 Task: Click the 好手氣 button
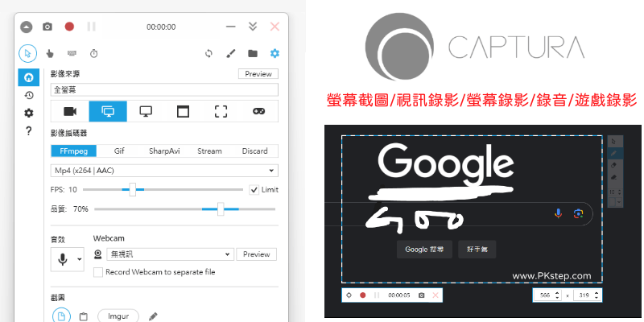tap(477, 250)
